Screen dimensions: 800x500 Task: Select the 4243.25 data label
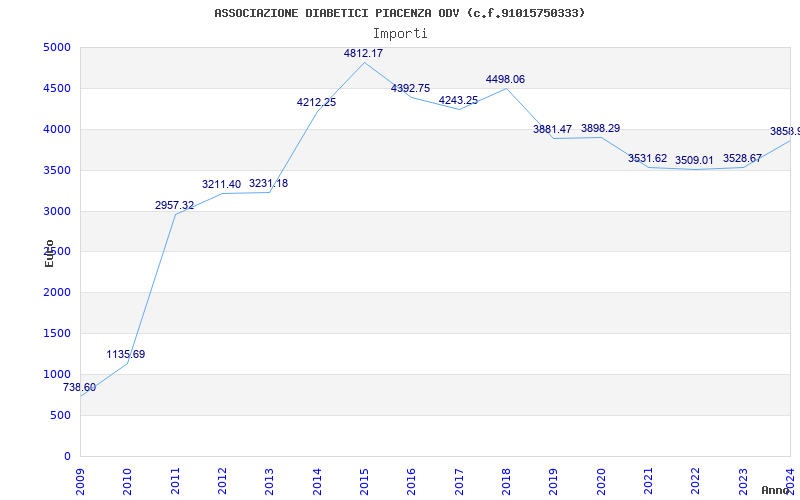tap(458, 100)
